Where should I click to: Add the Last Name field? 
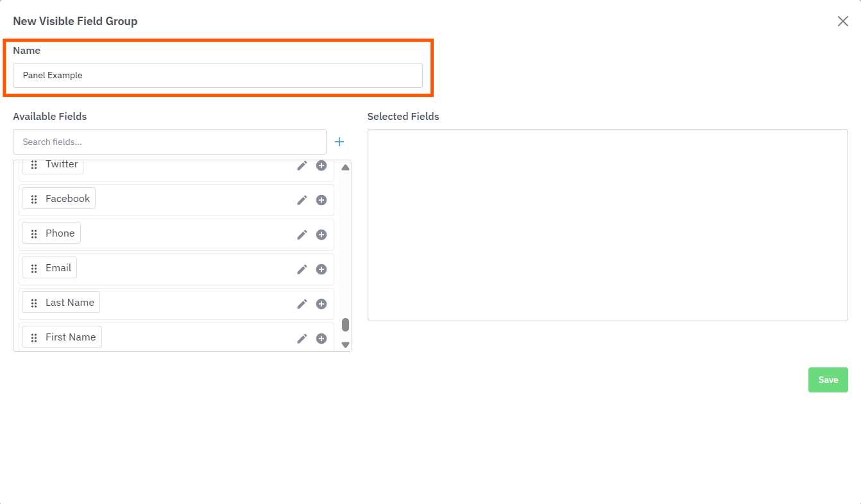pos(321,304)
